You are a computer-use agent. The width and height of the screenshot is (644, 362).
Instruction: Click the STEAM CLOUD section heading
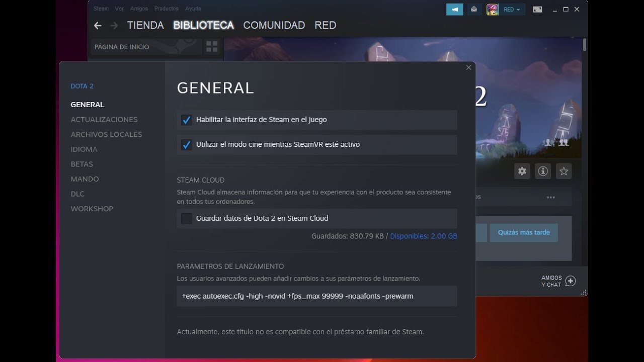201,180
